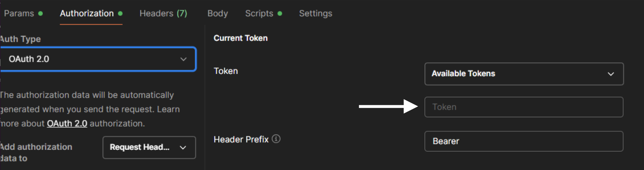Click the green dot after Authorization
This screenshot has width=644, height=170.
(120, 14)
